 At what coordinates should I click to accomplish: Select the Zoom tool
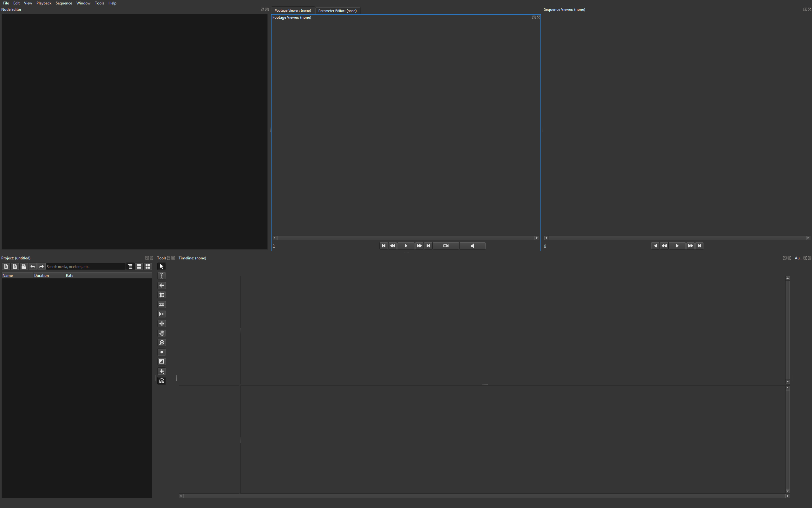pos(161,343)
